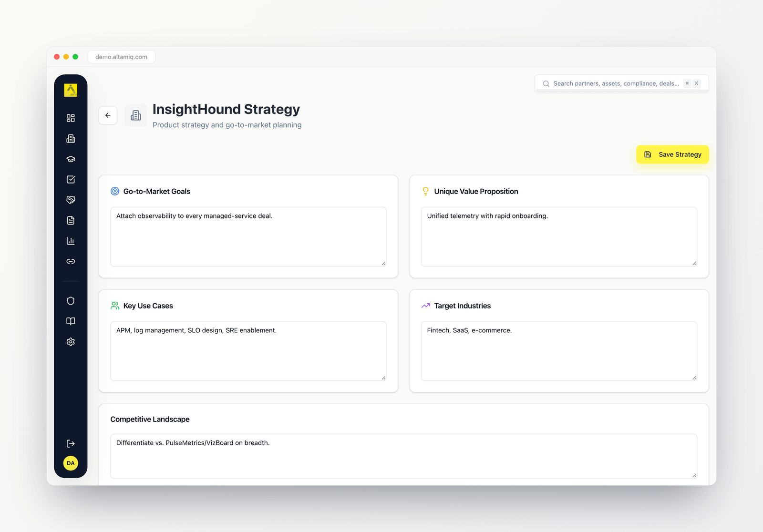Screen dimensions: 763x532
Task: Open the DA user avatar
Action: [71, 463]
